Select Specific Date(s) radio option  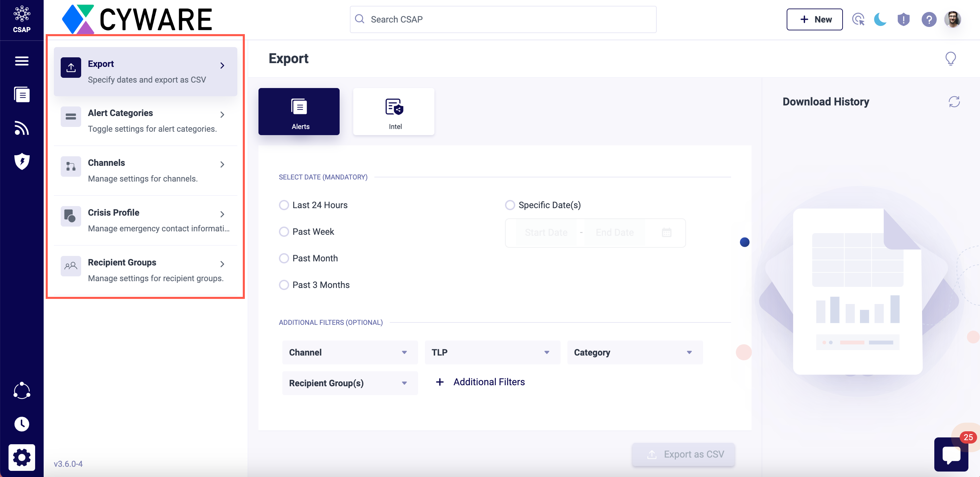pyautogui.click(x=510, y=205)
